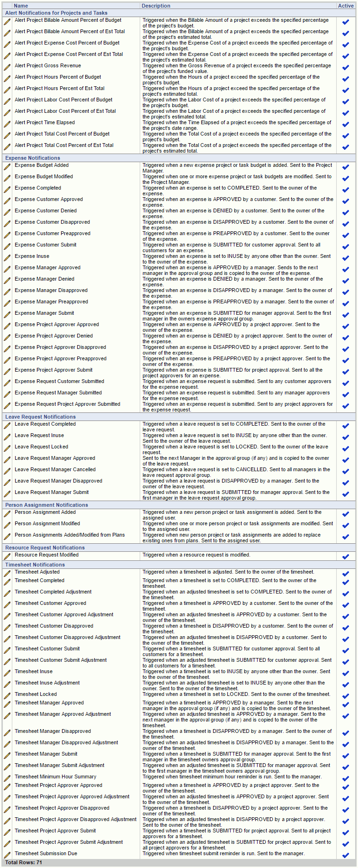Edit Leave Request Manager Submit pencil

(7, 494)
